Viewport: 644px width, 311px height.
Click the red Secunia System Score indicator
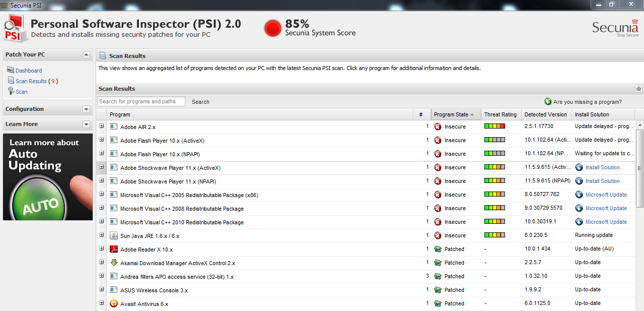[x=273, y=29]
